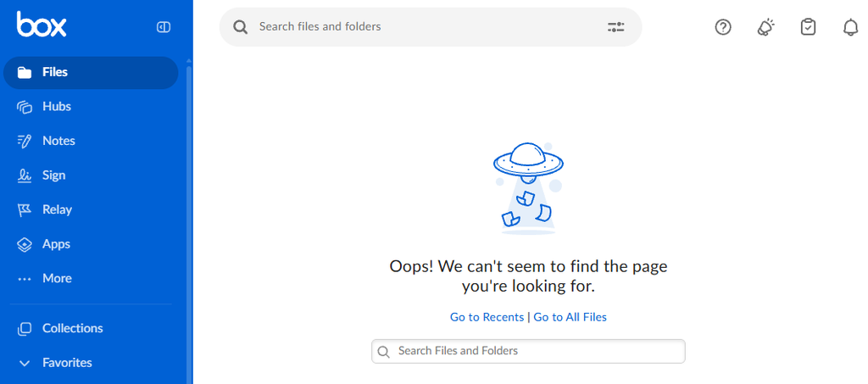Click the Relay flag icon

point(25,209)
